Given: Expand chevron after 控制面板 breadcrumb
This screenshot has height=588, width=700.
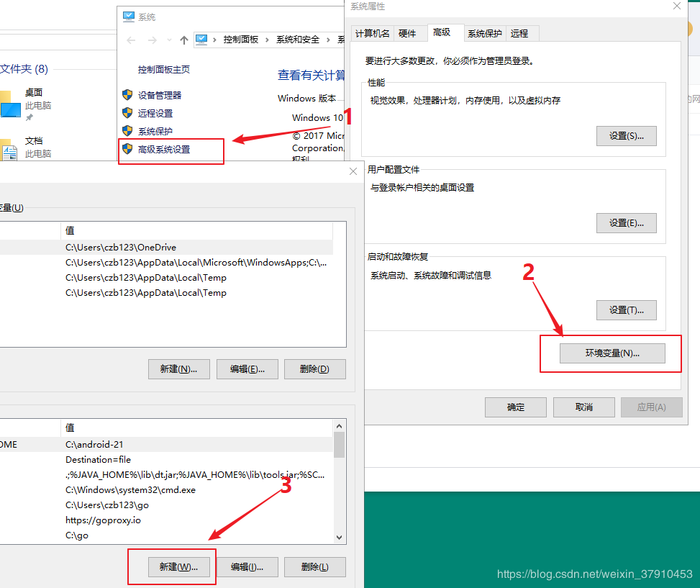Looking at the screenshot, I should tap(267, 40).
